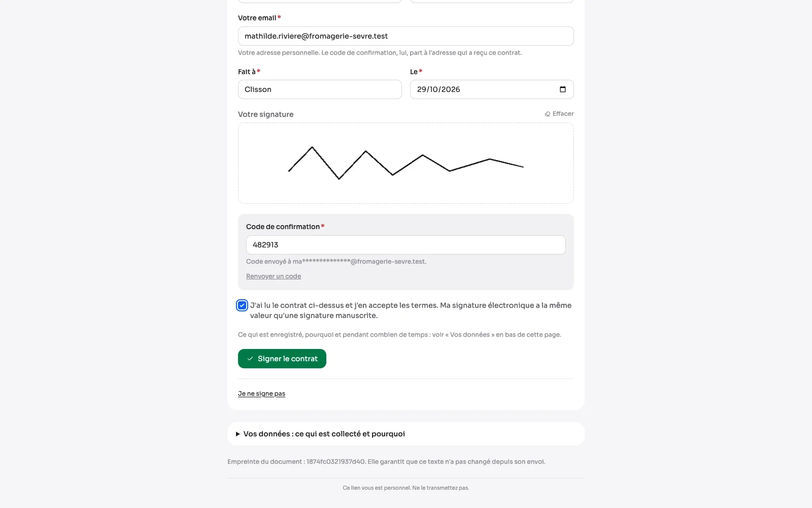812x508 pixels.
Task: Click the checkmark icon on Signer le contrat
Action: pos(250,359)
